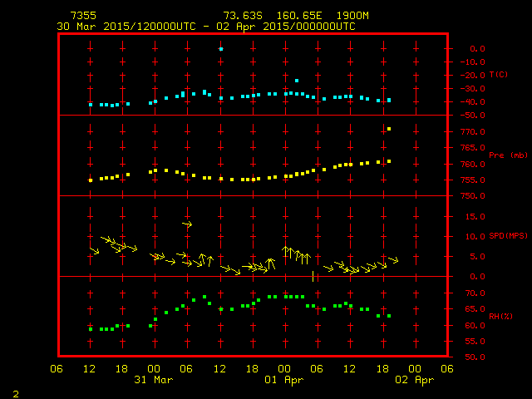Click the highest wind arrow near 13 m/s
The width and height of the screenshot is (532, 399).
187,224
